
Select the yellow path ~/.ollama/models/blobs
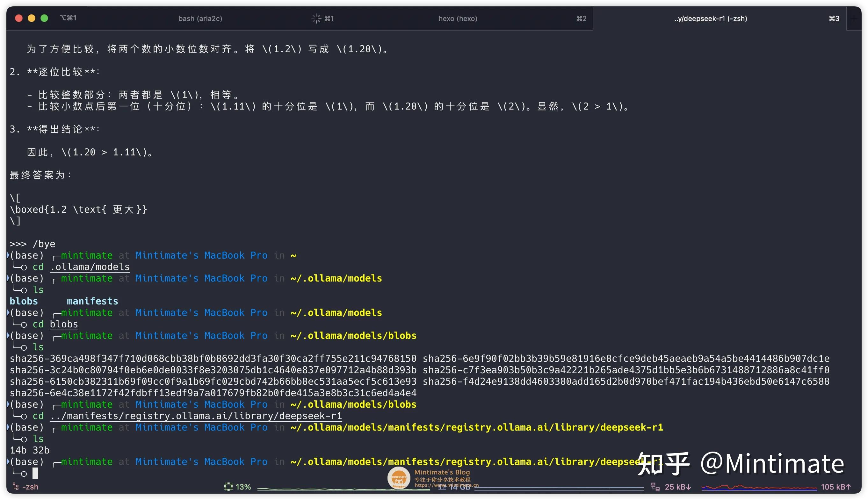pos(353,335)
